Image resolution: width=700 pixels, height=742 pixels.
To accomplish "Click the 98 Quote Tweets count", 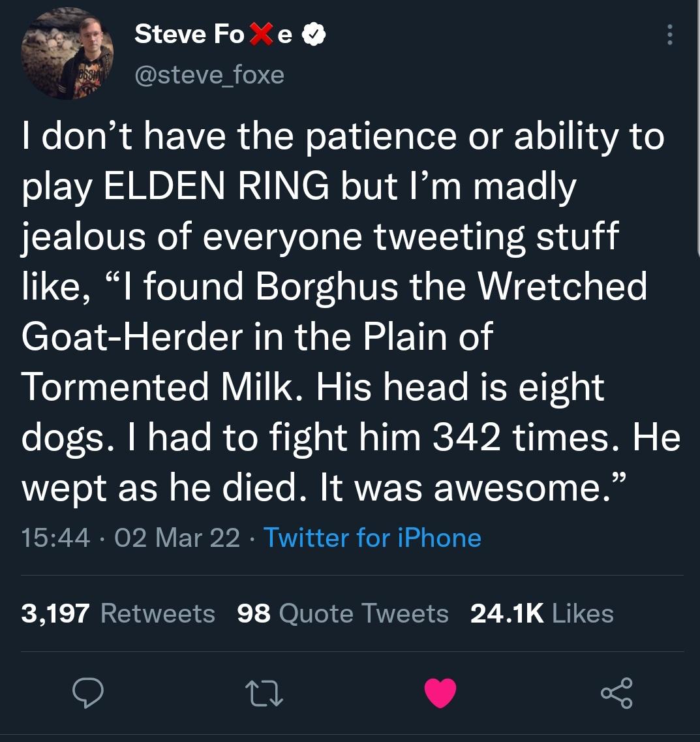I will pyautogui.click(x=342, y=613).
